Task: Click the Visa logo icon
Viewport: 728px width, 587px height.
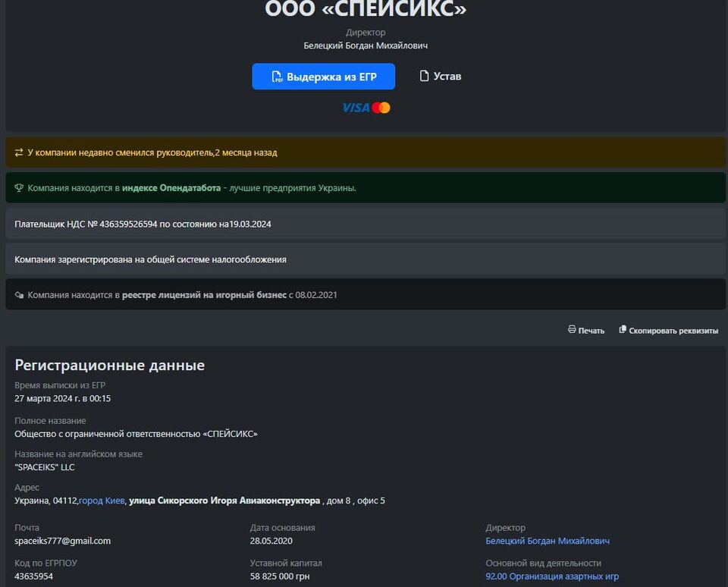Action: tap(356, 108)
